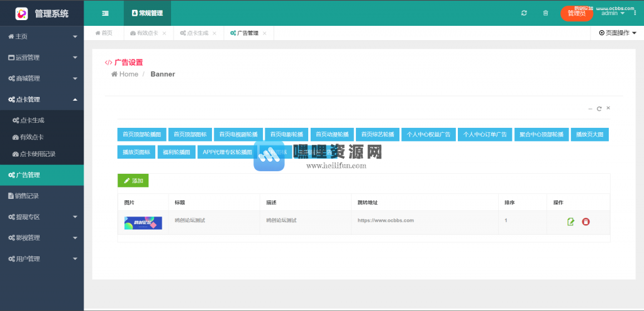The height and width of the screenshot is (311, 644).
Task: Select the 首页顶部轮播图 ad category
Action: [142, 135]
